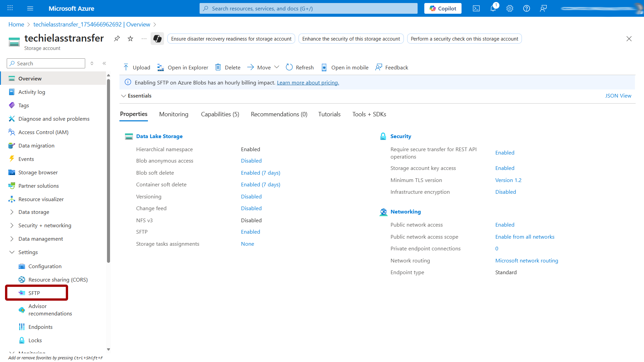This screenshot has width=644, height=362.
Task: Open Learn more about pricing link
Action: tap(308, 82)
